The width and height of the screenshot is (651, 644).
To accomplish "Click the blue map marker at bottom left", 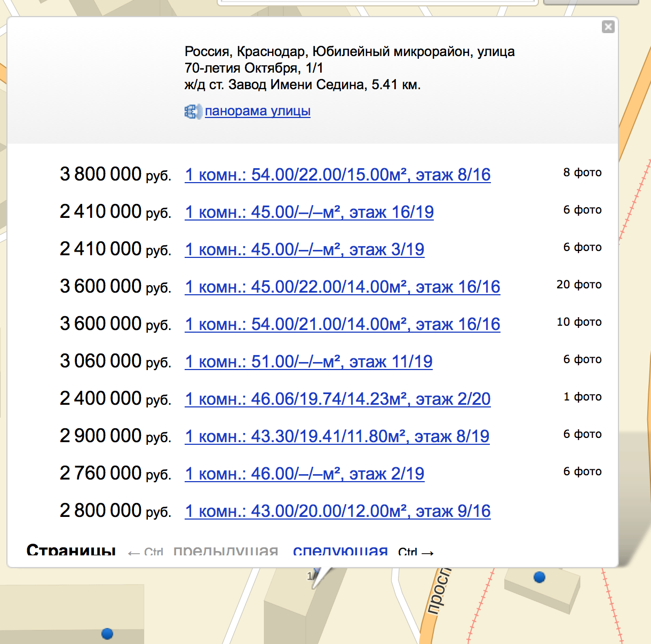I will 107,633.
